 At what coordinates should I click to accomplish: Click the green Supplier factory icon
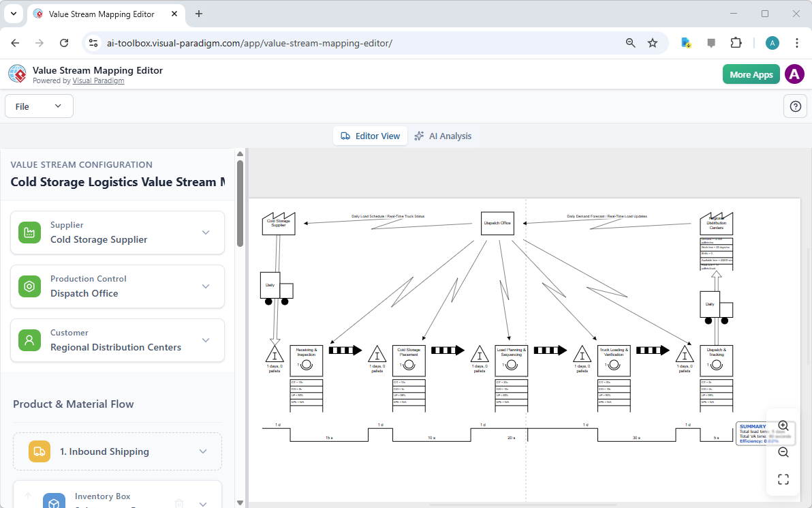pyautogui.click(x=29, y=232)
